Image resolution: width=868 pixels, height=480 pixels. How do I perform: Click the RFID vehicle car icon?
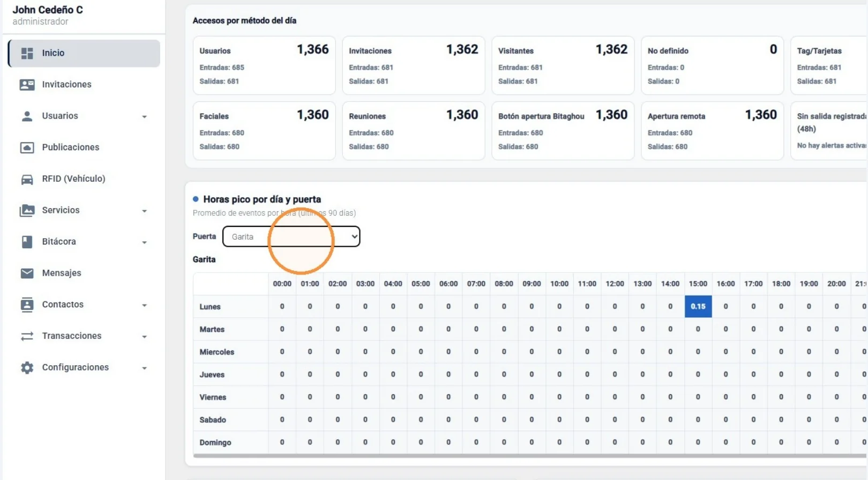pos(27,179)
